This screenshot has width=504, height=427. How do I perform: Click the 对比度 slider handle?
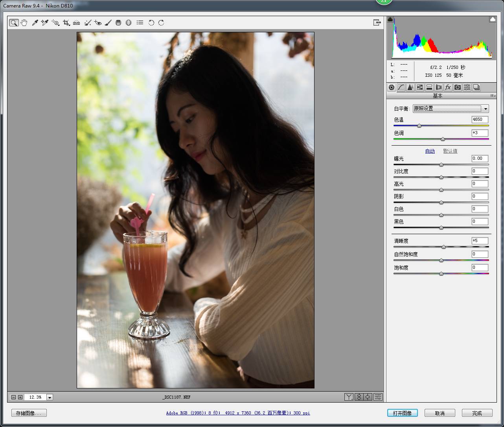pos(441,177)
